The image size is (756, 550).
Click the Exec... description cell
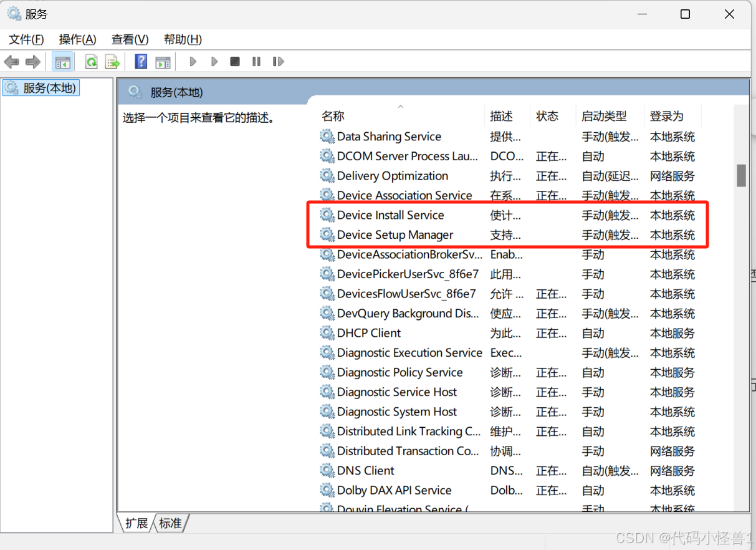(506, 353)
